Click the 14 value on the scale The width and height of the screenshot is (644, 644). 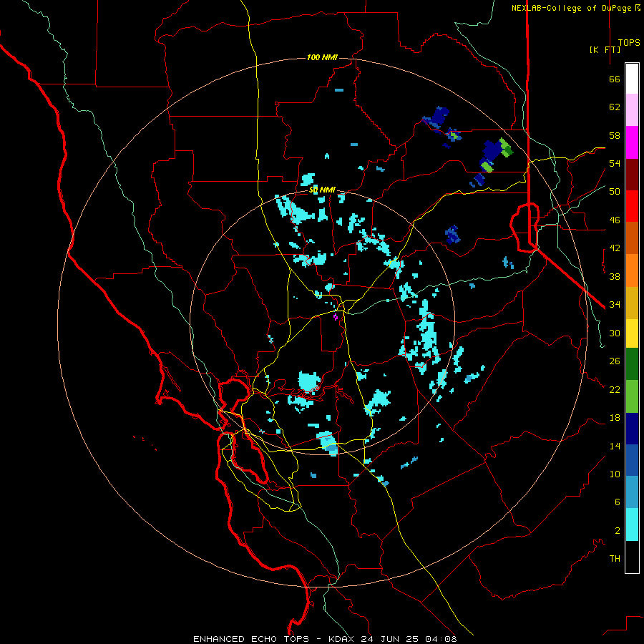point(615,446)
